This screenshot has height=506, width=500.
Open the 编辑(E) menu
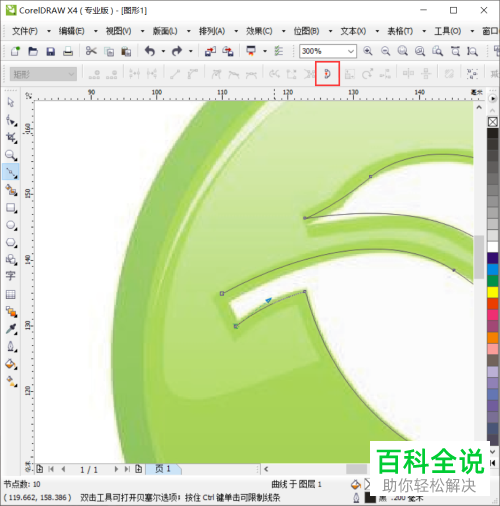pyautogui.click(x=71, y=31)
